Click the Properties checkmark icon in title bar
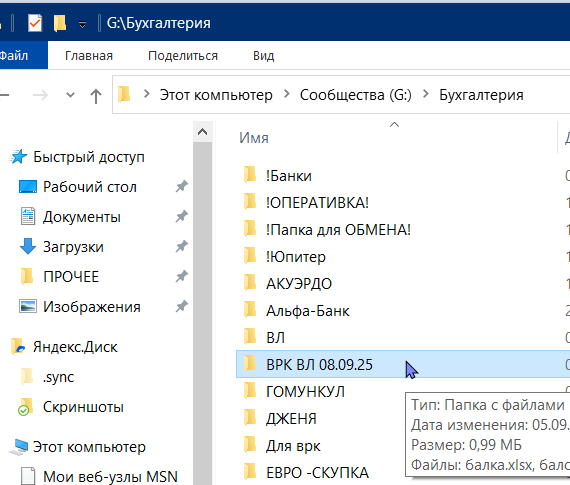 click(35, 23)
